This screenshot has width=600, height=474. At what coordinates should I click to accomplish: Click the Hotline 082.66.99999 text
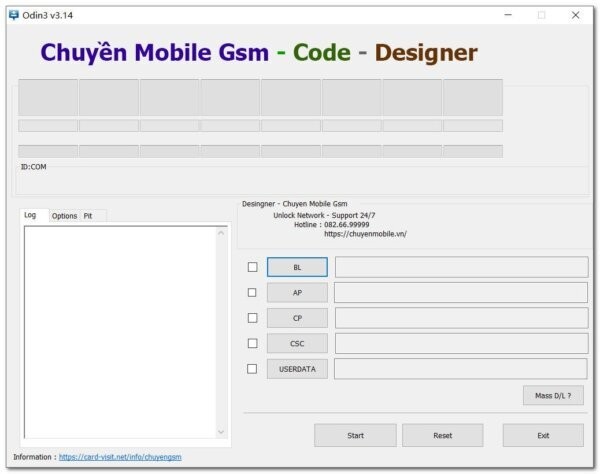tap(331, 225)
